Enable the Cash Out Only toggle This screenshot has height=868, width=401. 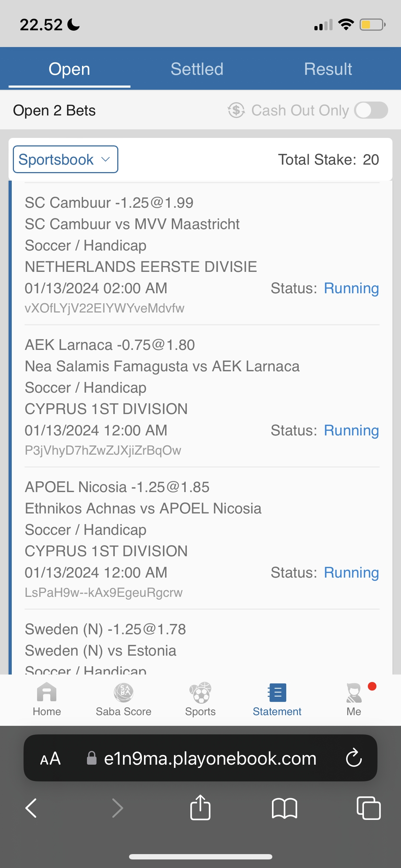pos(371,110)
